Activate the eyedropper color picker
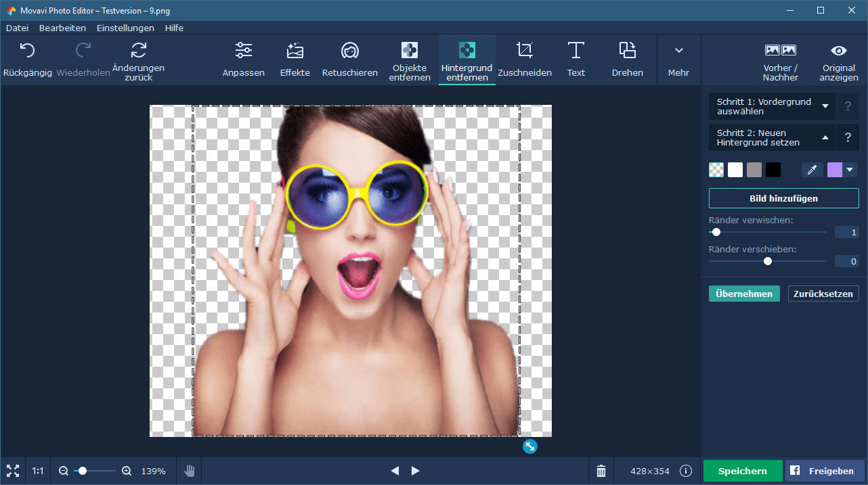Image resolution: width=868 pixels, height=485 pixels. point(812,170)
